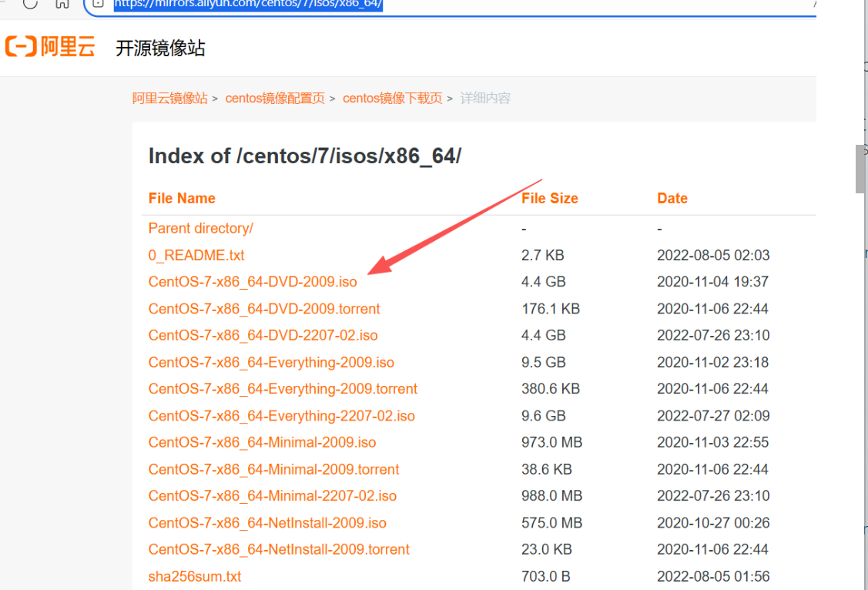868x590 pixels.
Task: Click date 2022-08-05 01:56
Action: tap(713, 577)
